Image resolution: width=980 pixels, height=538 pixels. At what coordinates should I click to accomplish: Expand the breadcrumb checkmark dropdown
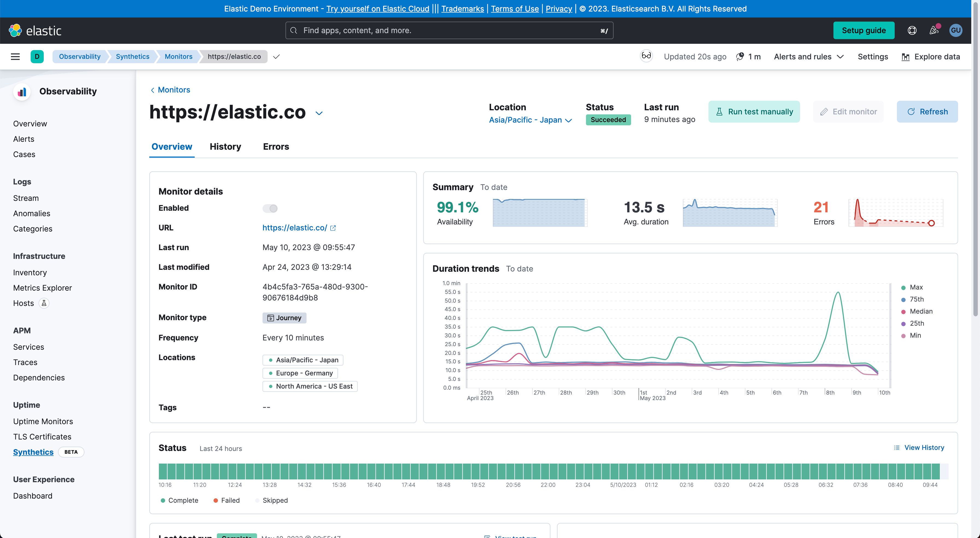tap(276, 57)
